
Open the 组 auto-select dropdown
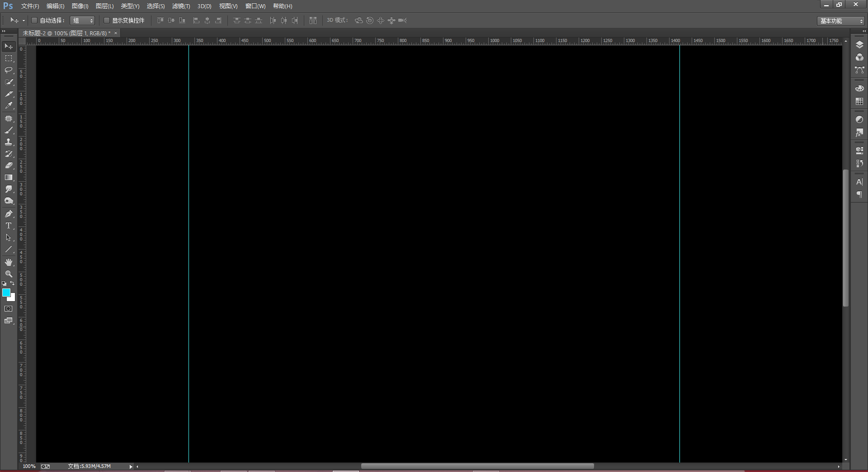(x=82, y=20)
